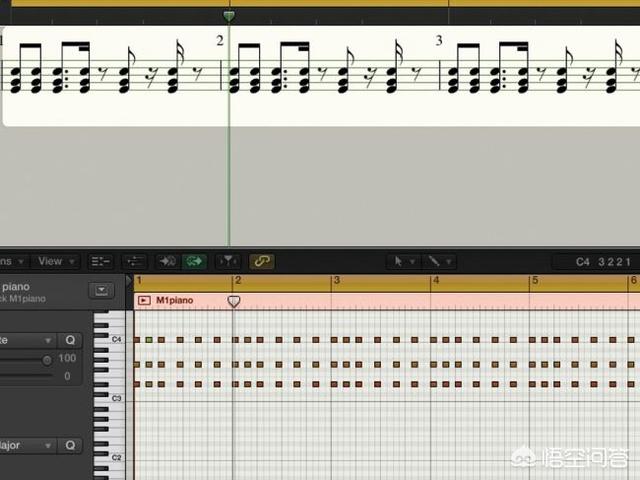
Task: Click the Time Quantize Q button
Action: [x=70, y=340]
